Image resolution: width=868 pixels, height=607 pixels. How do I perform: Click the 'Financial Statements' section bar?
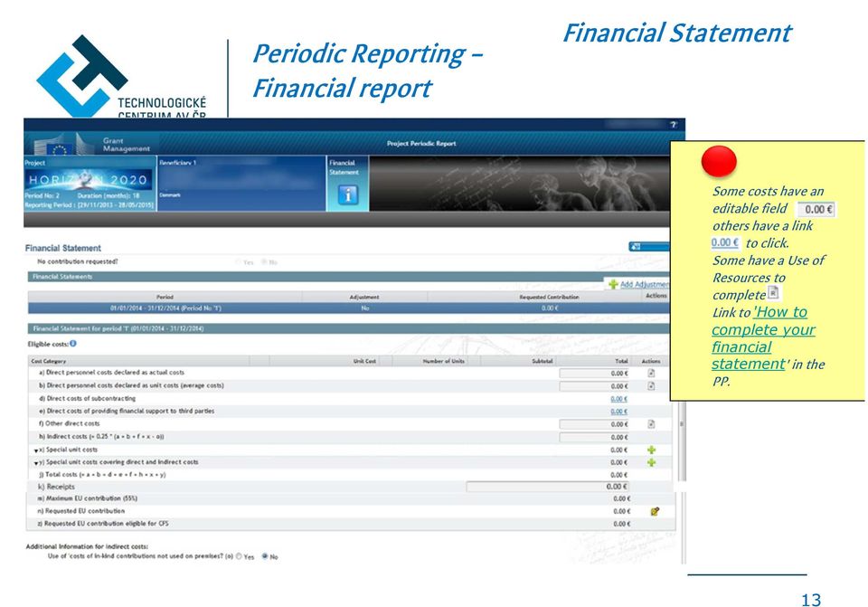tap(316, 277)
